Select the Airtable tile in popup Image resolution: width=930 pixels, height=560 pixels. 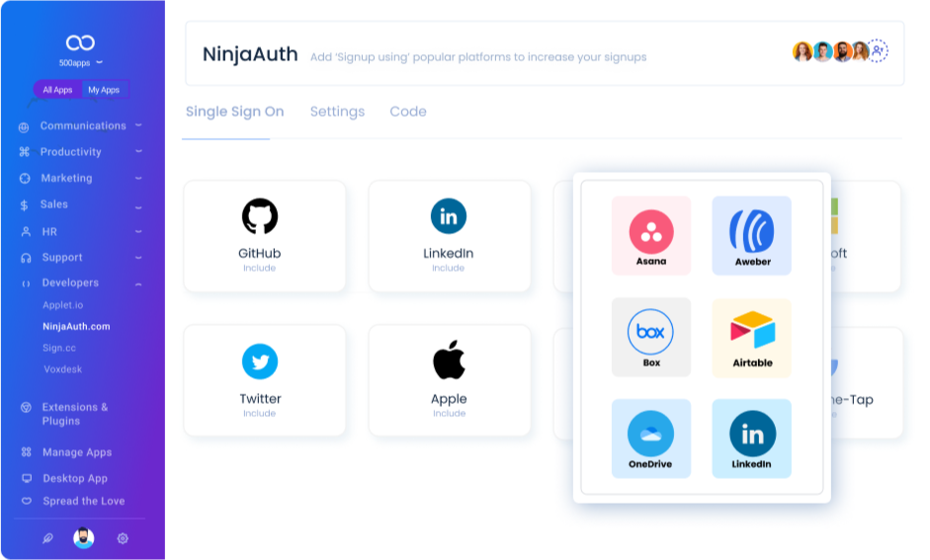pos(751,337)
